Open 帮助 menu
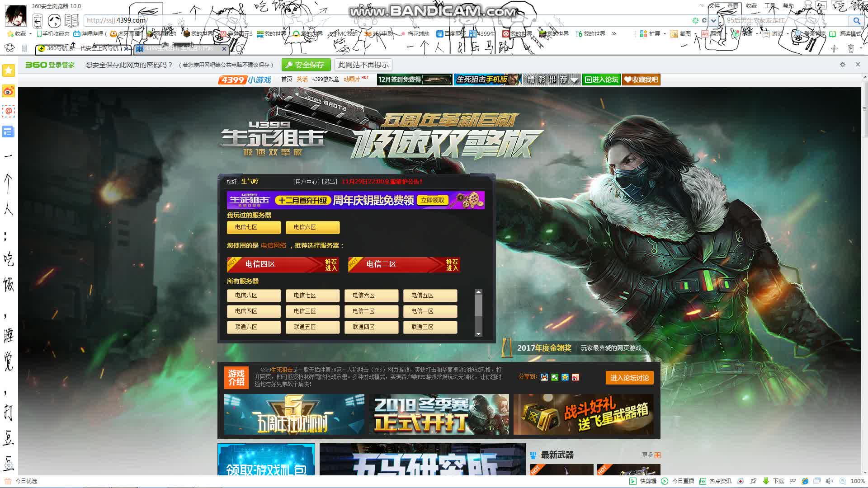 pos(788,6)
